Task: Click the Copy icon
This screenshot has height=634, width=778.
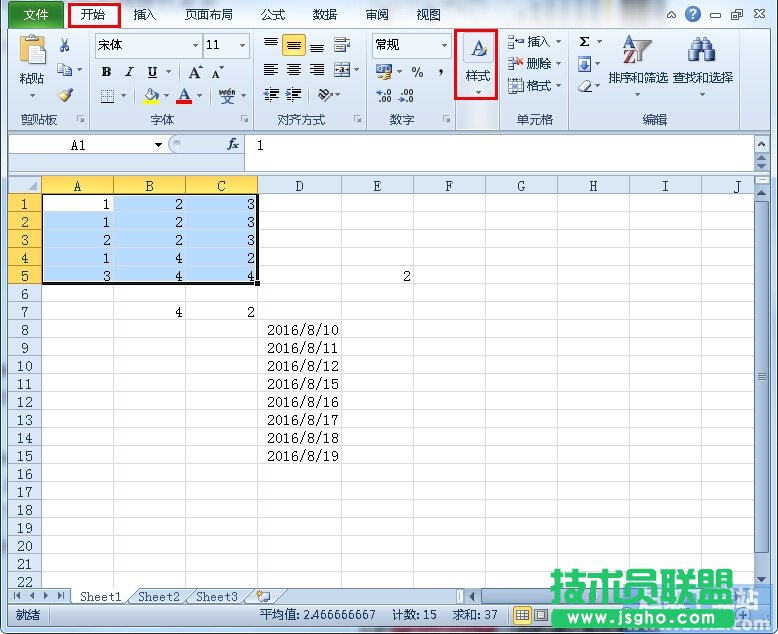Action: pyautogui.click(x=65, y=69)
